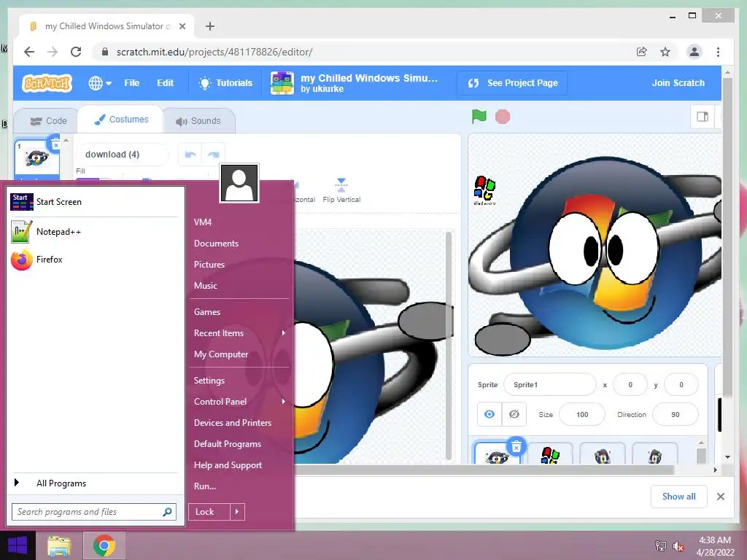
Task: Open Settings from Start menu
Action: pos(209,381)
